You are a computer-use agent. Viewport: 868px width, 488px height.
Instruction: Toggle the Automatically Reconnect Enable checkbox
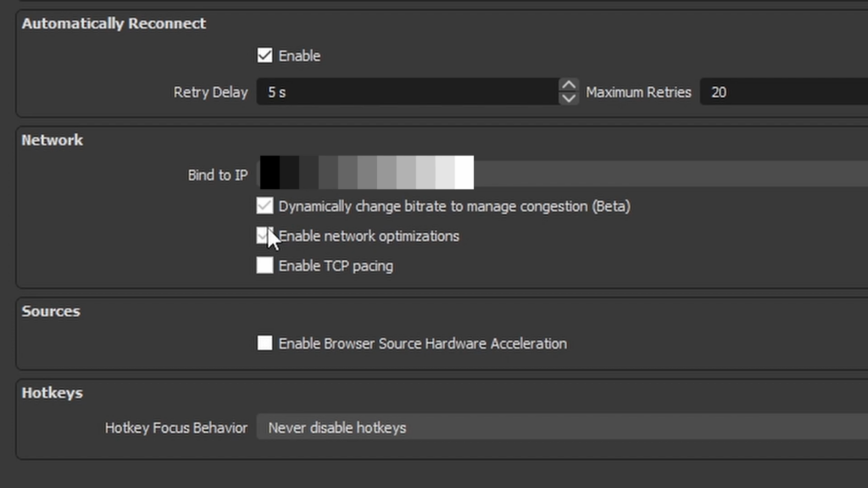pos(265,56)
